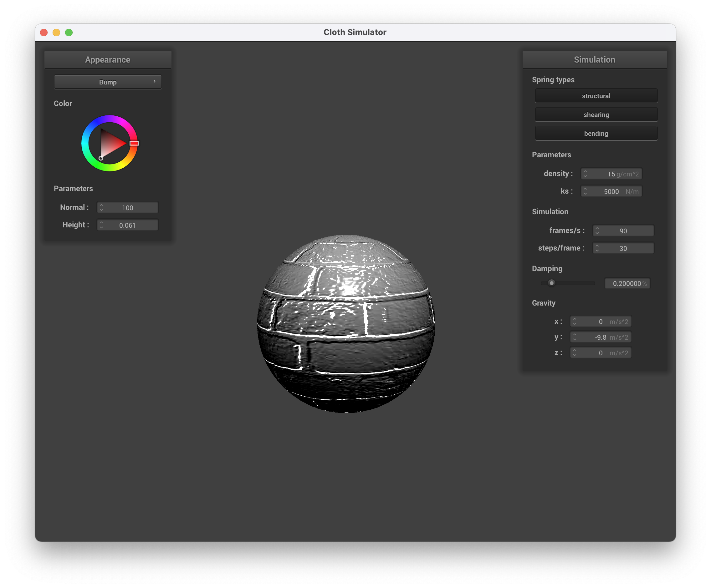Click the frames/s stepper arrows
711x588 pixels.
(597, 231)
